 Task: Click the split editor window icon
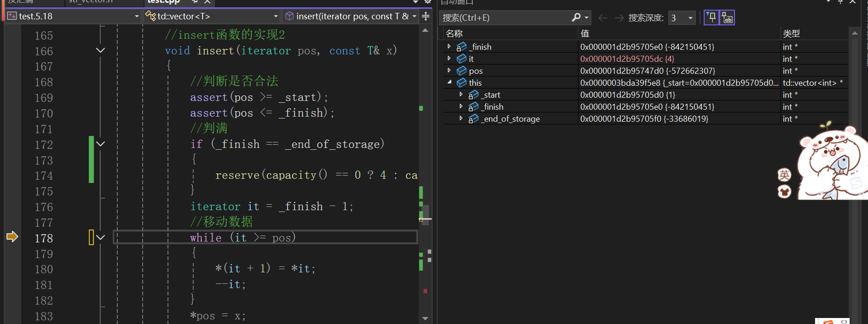pyautogui.click(x=426, y=17)
